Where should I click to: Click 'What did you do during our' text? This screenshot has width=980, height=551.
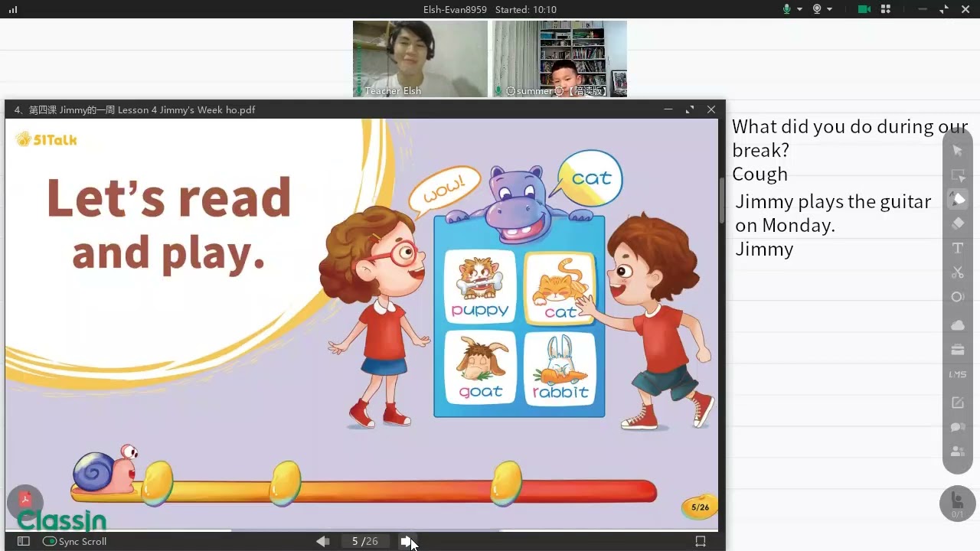[x=850, y=126]
